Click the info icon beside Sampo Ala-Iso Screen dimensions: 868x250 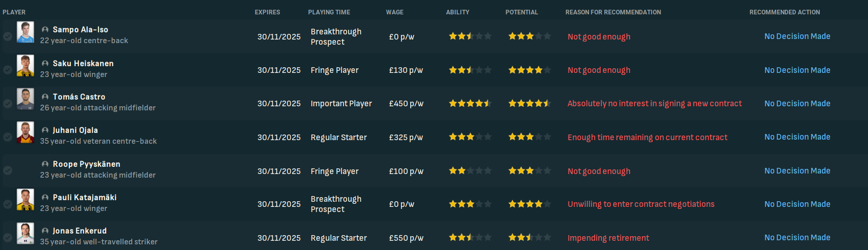(45, 30)
